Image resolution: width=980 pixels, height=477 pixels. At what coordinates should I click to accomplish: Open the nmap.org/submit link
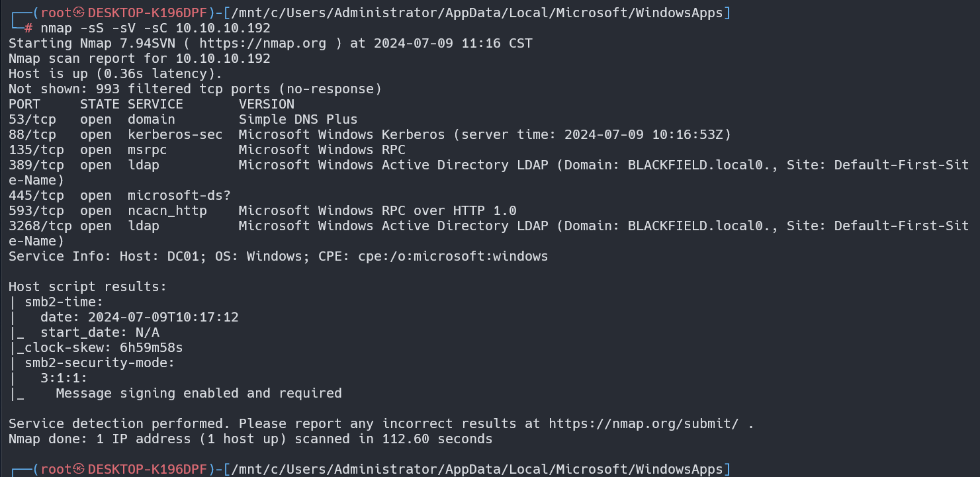click(644, 423)
